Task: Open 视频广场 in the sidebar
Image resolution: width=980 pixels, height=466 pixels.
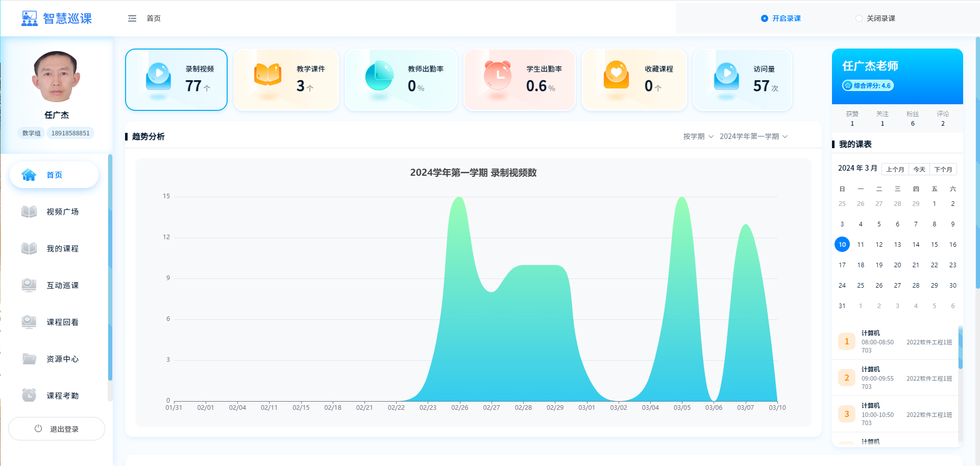Action: pyautogui.click(x=62, y=212)
